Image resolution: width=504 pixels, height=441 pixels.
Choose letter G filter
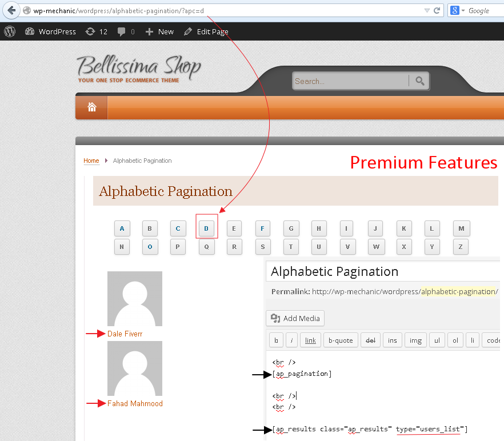tap(291, 228)
